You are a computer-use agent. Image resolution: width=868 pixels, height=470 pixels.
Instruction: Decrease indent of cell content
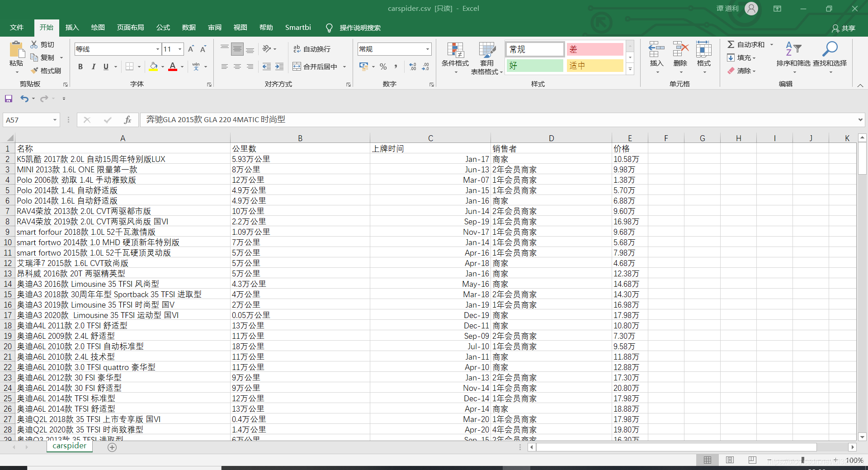coord(267,66)
